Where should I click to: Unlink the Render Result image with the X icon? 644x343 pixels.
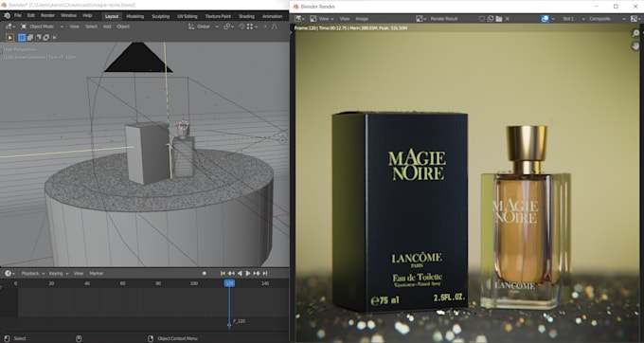(x=508, y=19)
